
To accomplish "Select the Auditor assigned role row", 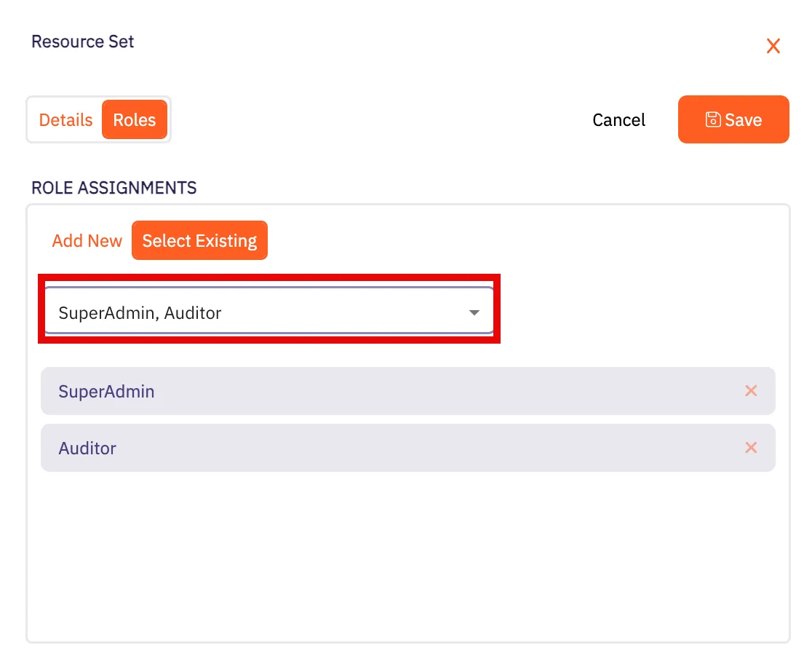I will [x=291, y=448].
